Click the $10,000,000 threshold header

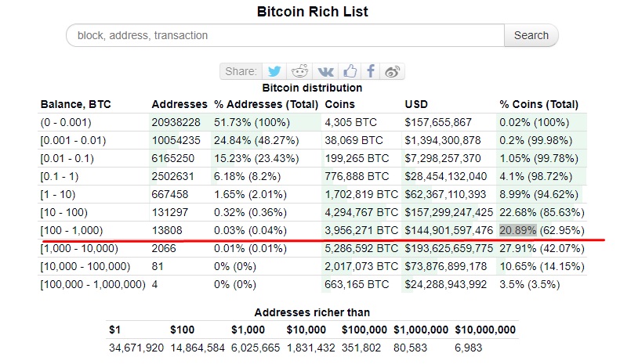pos(485,330)
